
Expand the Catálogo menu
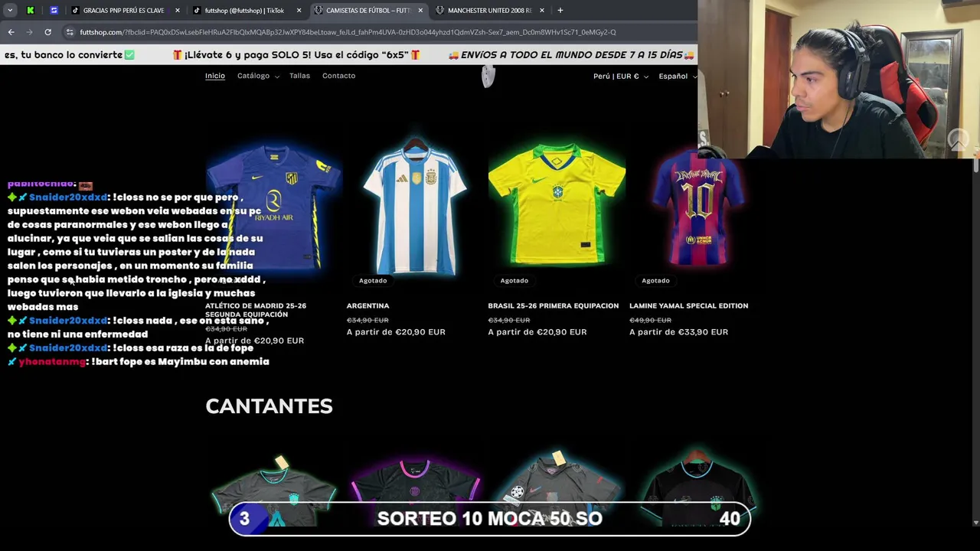258,76
